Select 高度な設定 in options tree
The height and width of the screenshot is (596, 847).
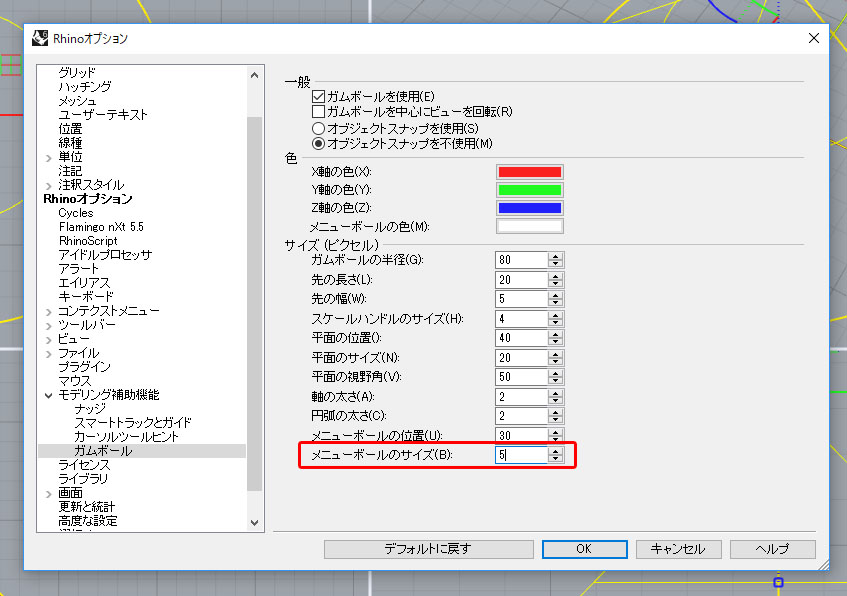(x=88, y=521)
